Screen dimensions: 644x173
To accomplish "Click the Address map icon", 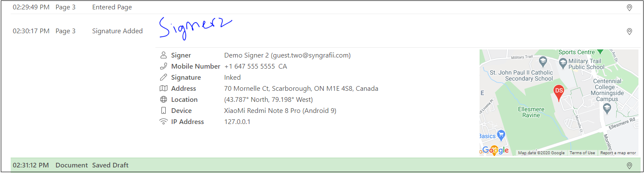I will click(163, 89).
